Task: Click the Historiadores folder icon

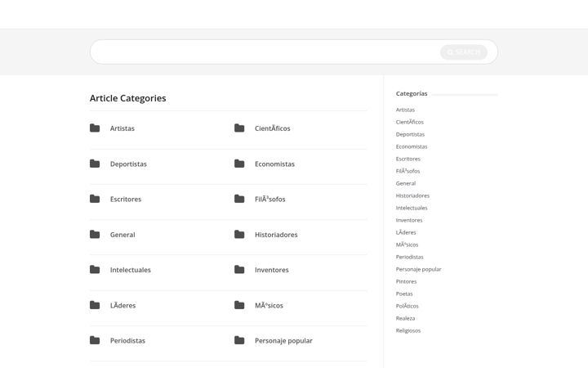Action: coord(239,235)
